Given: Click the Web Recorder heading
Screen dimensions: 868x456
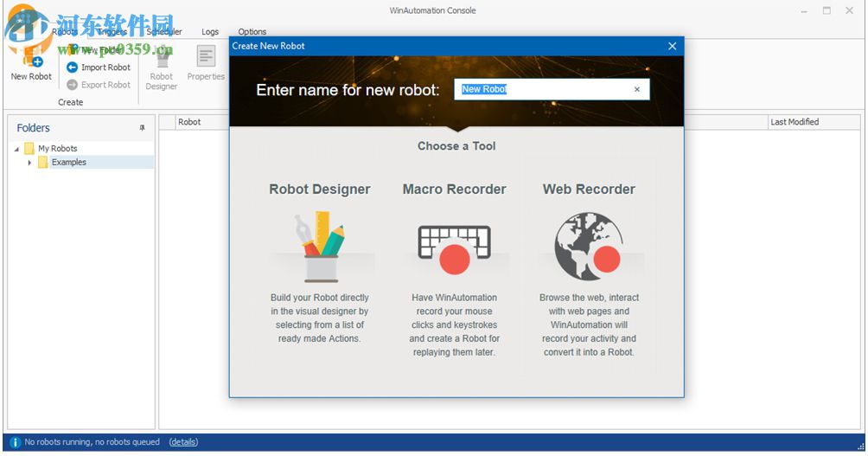Looking at the screenshot, I should pos(589,189).
